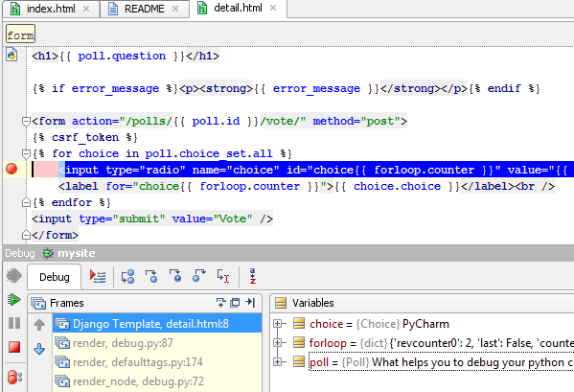Open the Debug tool tab

point(55,277)
